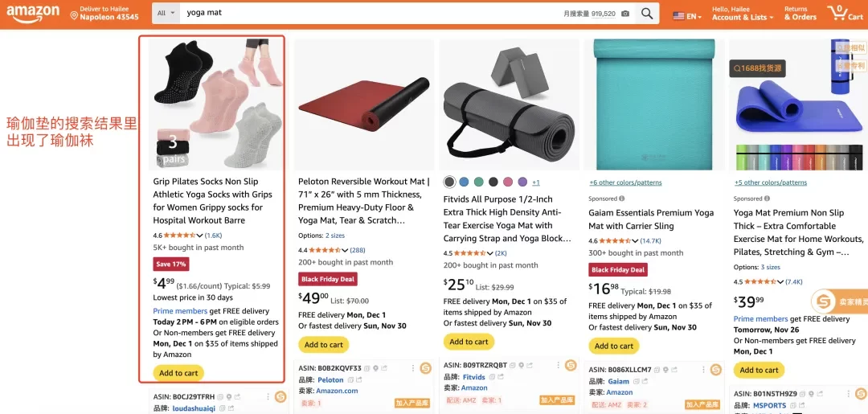The image size is (868, 414).
Task: Expand the EN language selector
Action: click(x=687, y=16)
